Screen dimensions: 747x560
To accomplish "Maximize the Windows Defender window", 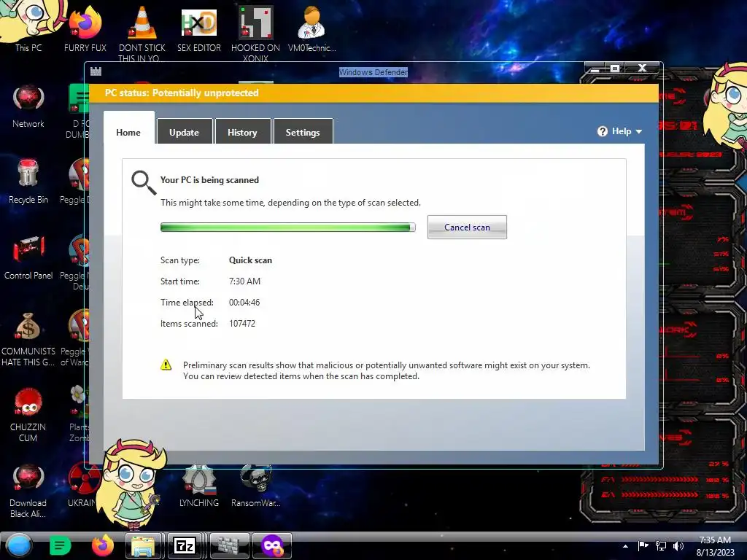I will pos(615,68).
